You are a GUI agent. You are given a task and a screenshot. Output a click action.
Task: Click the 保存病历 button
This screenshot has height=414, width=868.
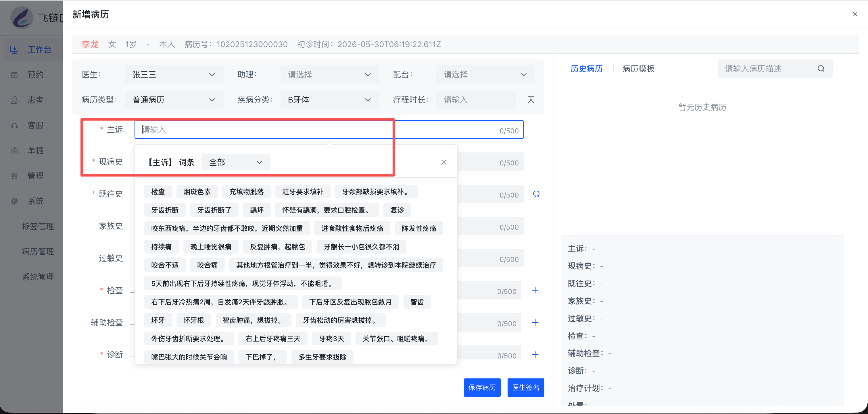point(482,387)
